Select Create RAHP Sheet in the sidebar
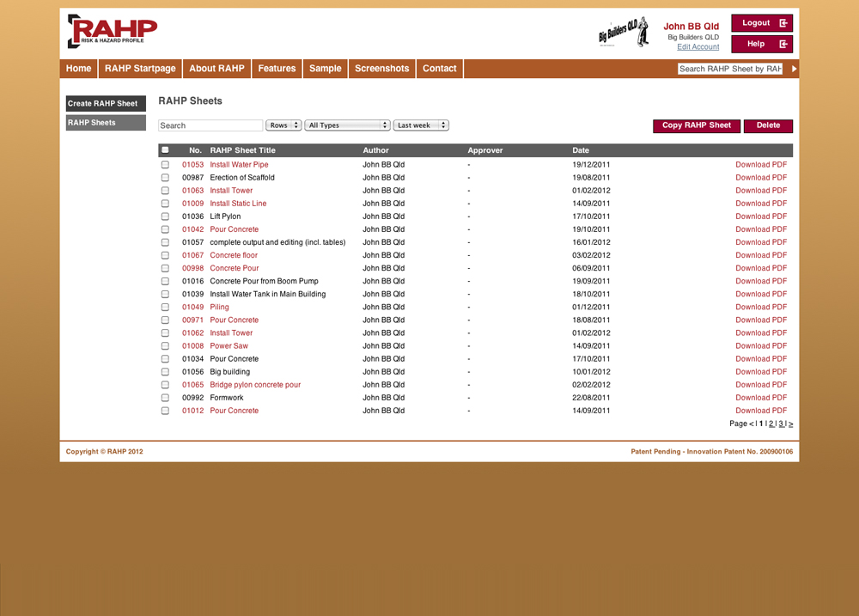Viewport: 859px width, 616px height. pyautogui.click(x=103, y=104)
